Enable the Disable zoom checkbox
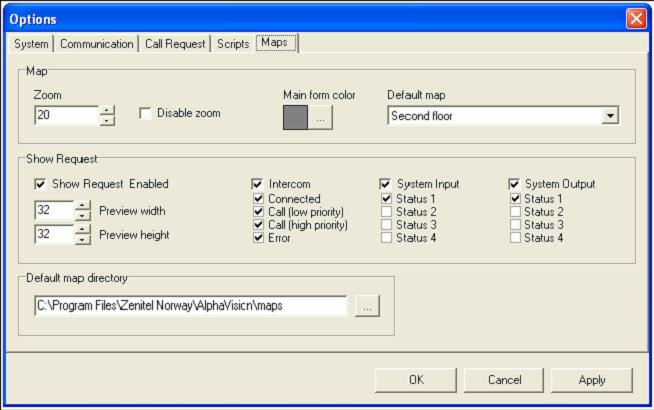The width and height of the screenshot is (654, 410). pyautogui.click(x=146, y=113)
